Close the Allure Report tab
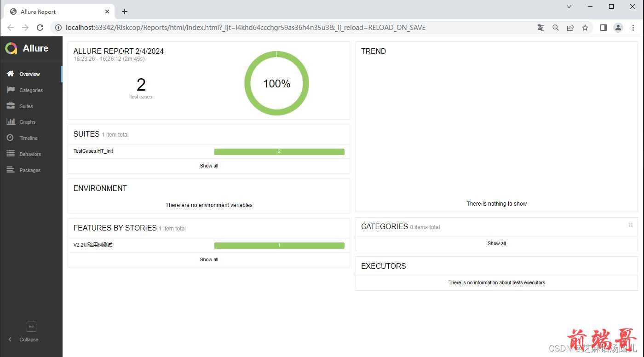This screenshot has height=357, width=644. pyautogui.click(x=108, y=12)
